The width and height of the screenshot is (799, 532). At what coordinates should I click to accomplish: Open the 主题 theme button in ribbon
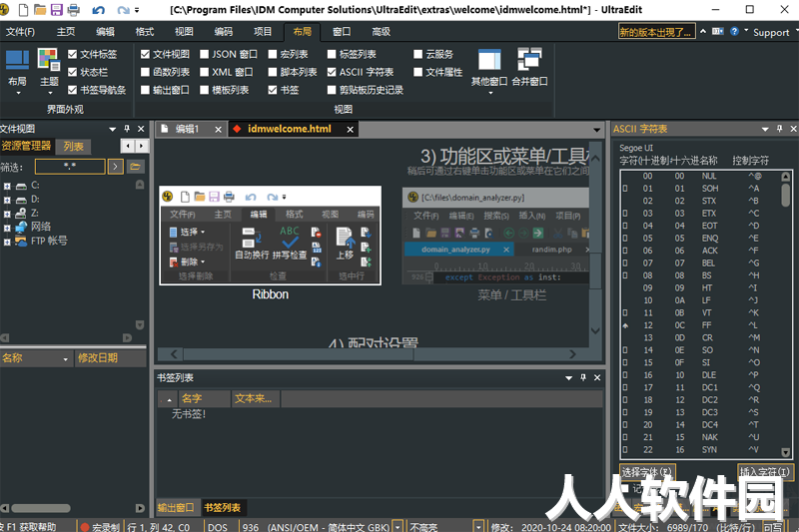(x=49, y=72)
